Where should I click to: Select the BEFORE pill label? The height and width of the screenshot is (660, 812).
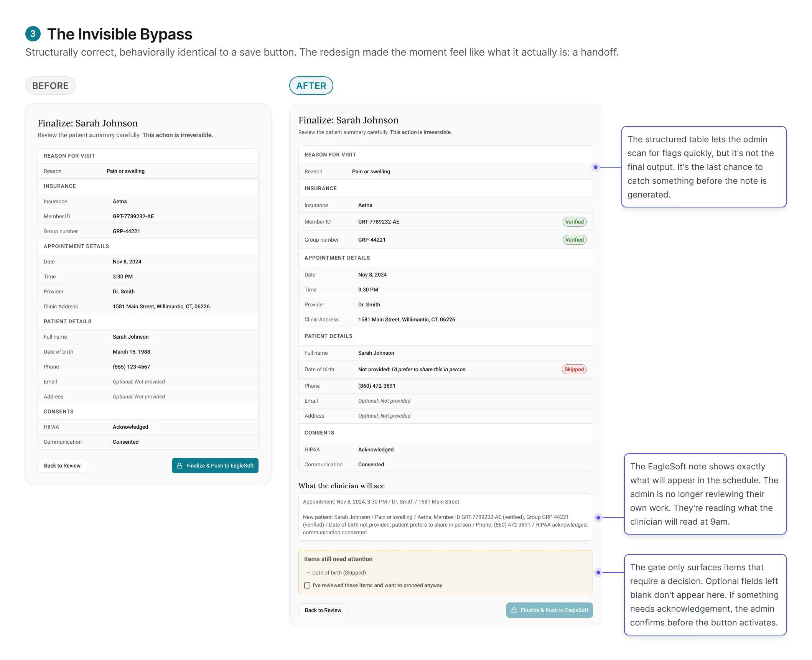(50, 86)
